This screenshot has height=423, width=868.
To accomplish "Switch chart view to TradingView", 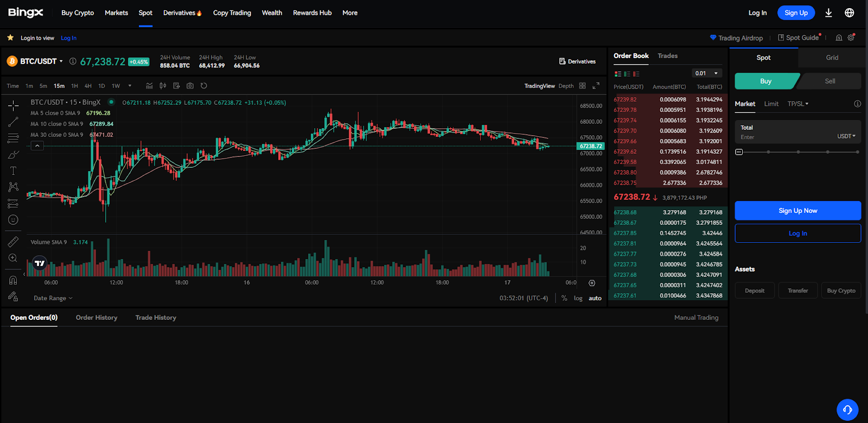I will tap(540, 86).
